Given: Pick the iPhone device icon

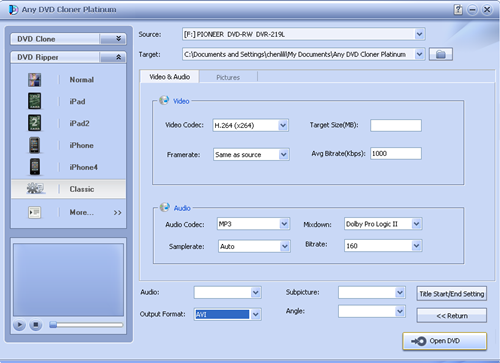Looking at the screenshot, I should (34, 145).
